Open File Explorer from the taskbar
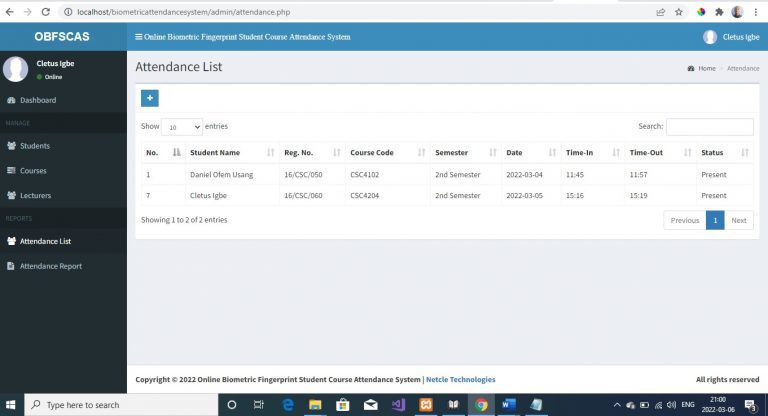Image resolution: width=768 pixels, height=416 pixels. 315,405
